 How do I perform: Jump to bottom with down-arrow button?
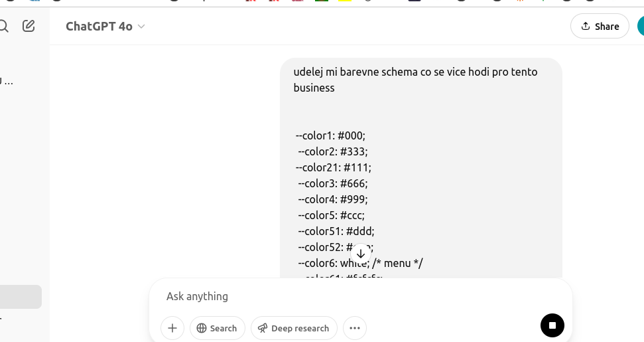(x=361, y=254)
